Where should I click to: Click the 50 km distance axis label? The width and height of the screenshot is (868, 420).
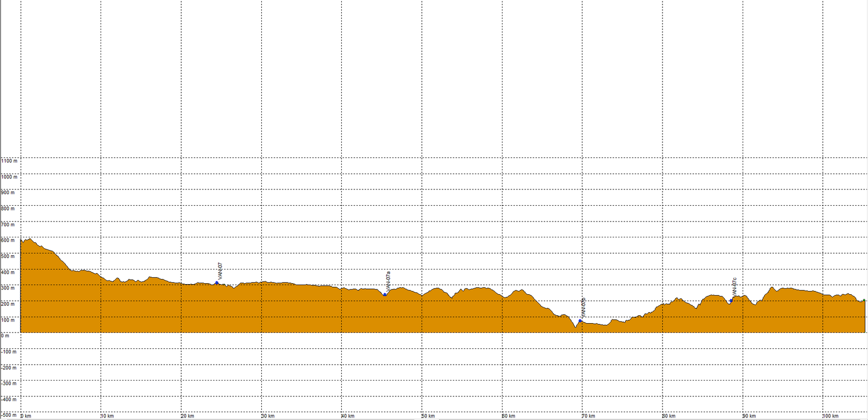click(428, 416)
